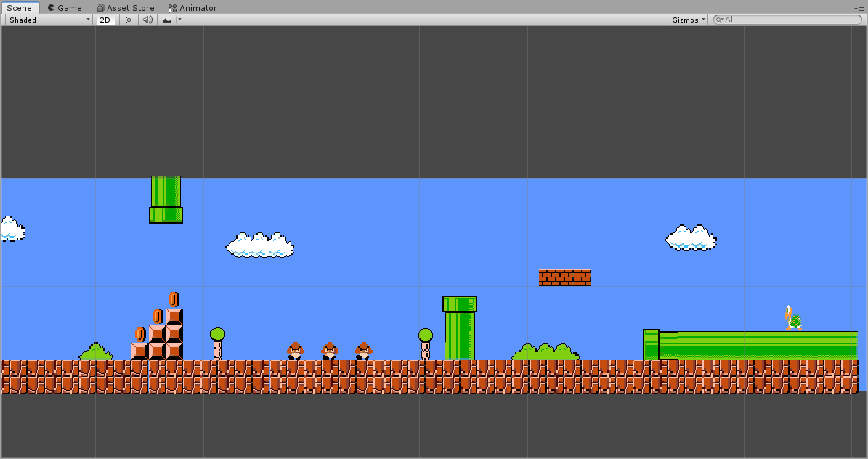
Task: Select the middle Goomba enemy sprite
Action: (330, 351)
